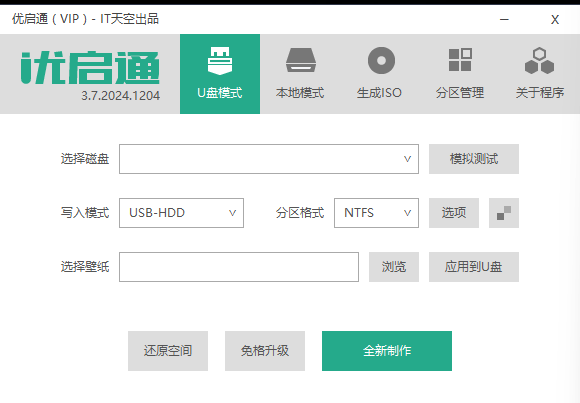Click the 写入模式 label
This screenshot has width=580, height=403.
(x=85, y=213)
